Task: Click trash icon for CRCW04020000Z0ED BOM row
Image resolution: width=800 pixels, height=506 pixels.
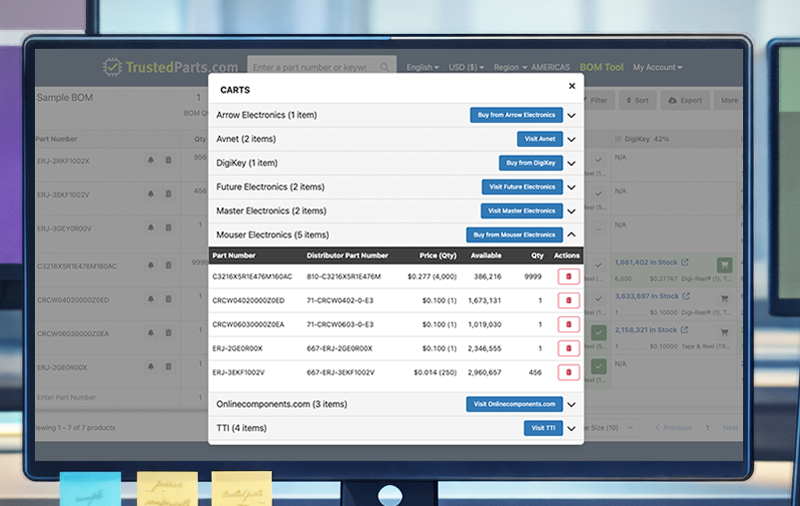Action: (168, 299)
